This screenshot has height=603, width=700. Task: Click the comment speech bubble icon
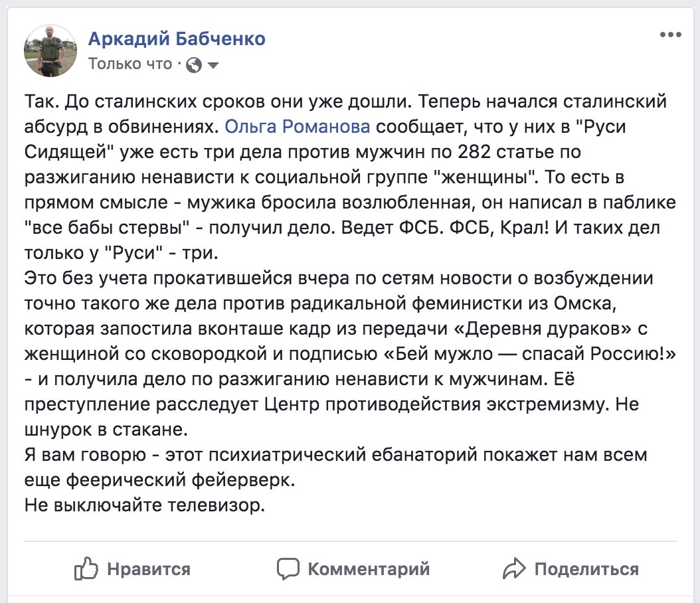(288, 568)
